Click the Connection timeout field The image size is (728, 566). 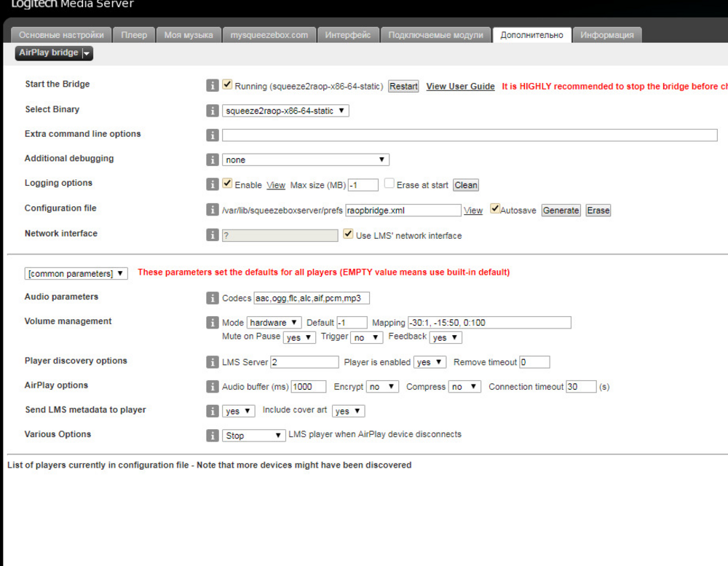[x=581, y=387]
